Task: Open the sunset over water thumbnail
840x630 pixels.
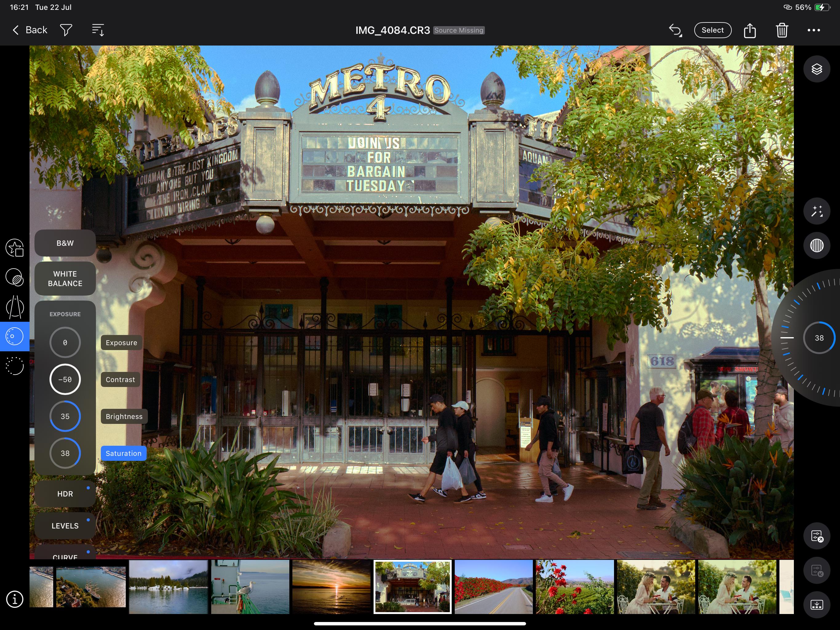Action: [x=331, y=587]
